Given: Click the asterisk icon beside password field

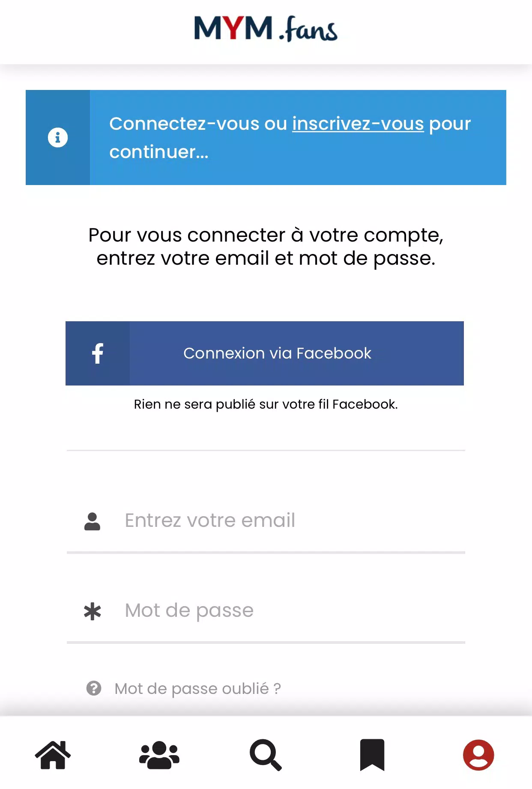Looking at the screenshot, I should pyautogui.click(x=93, y=611).
